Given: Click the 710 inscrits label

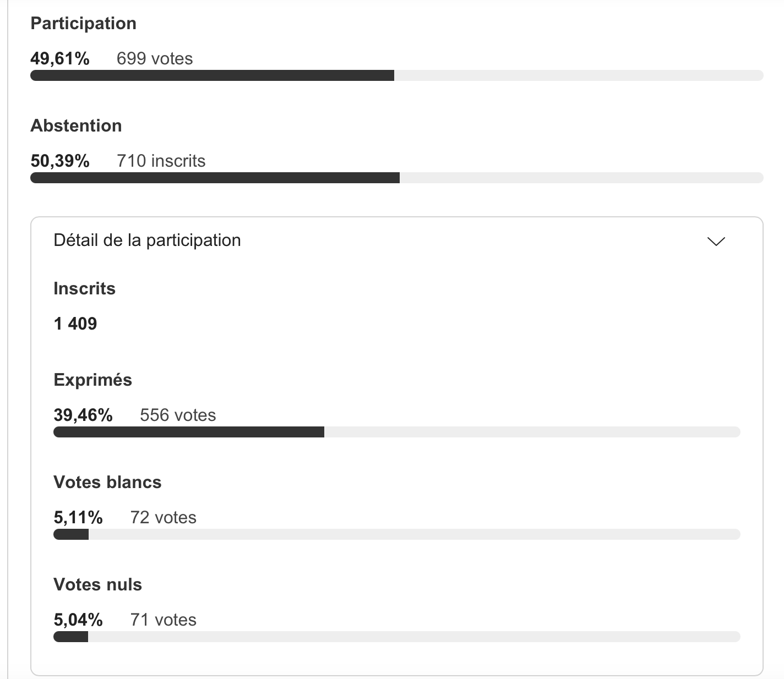Looking at the screenshot, I should [x=161, y=161].
